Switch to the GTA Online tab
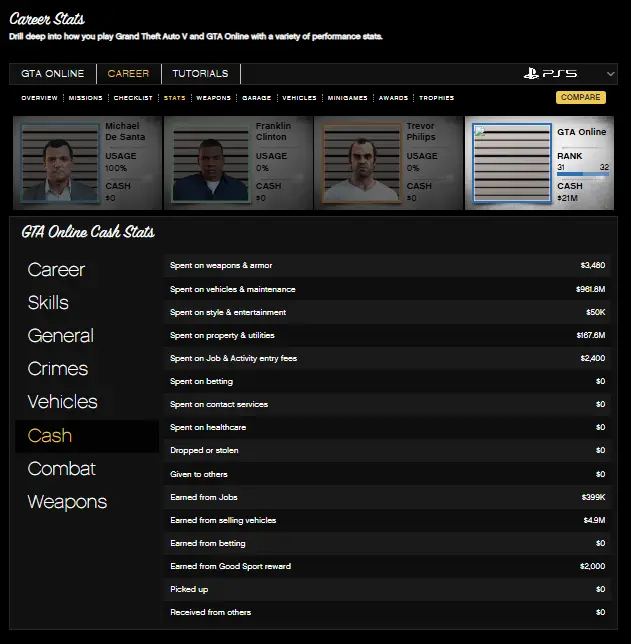The width and height of the screenshot is (631, 644). (x=53, y=74)
